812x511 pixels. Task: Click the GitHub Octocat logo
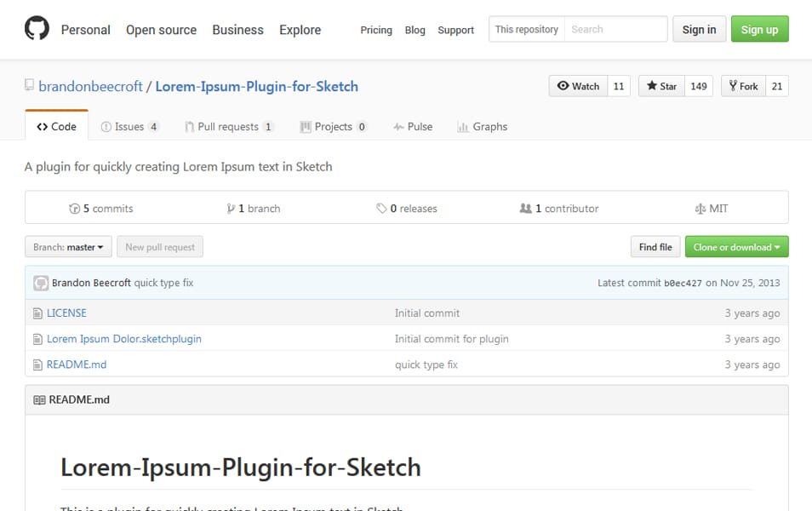pos(37,28)
